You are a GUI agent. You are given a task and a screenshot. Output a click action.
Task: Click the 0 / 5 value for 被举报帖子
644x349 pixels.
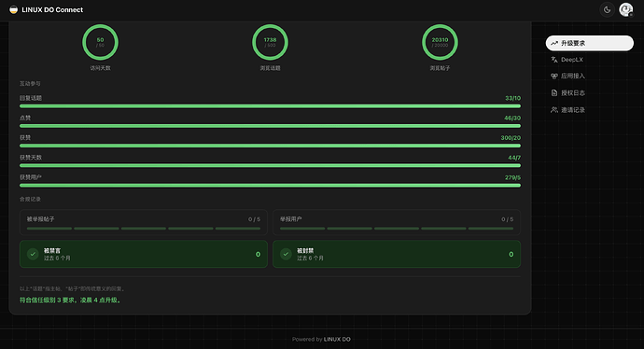click(254, 219)
